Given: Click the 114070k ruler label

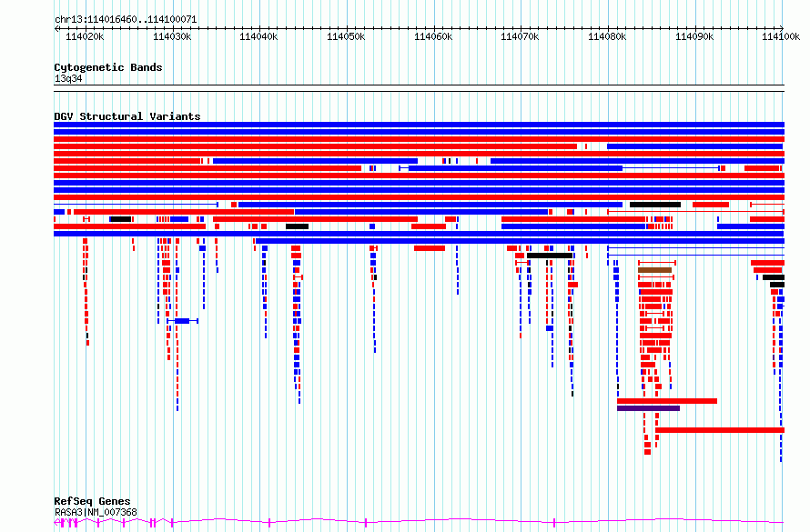Looking at the screenshot, I should [520, 37].
